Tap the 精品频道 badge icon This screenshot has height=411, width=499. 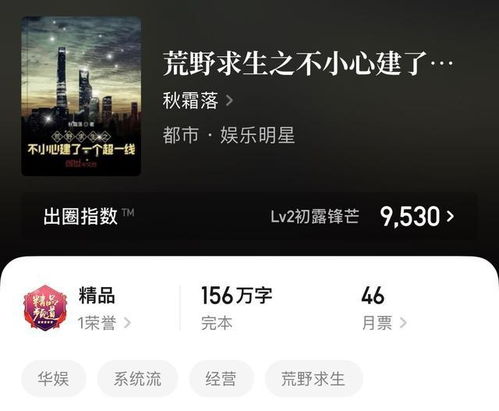pos(45,308)
